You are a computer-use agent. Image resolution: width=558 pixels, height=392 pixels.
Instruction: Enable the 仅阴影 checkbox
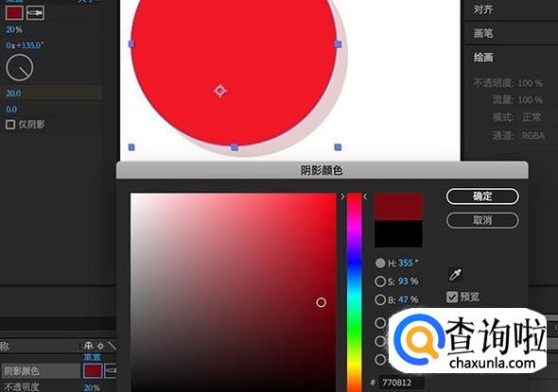(10, 125)
